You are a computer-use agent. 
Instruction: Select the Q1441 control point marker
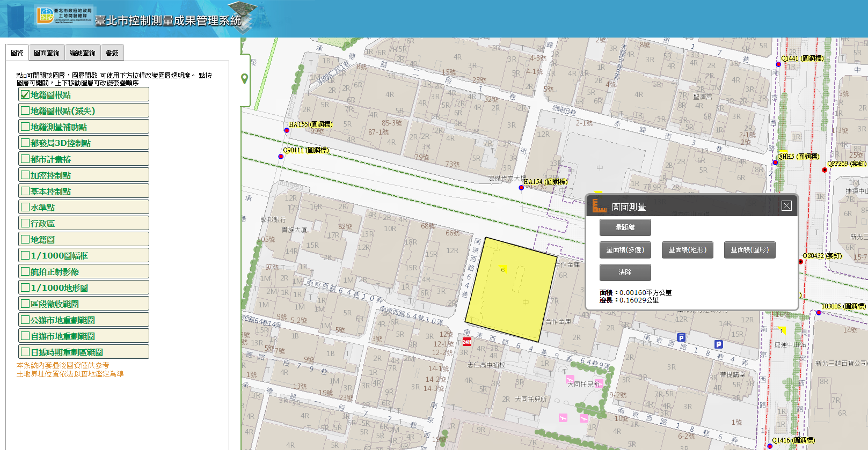(778, 64)
